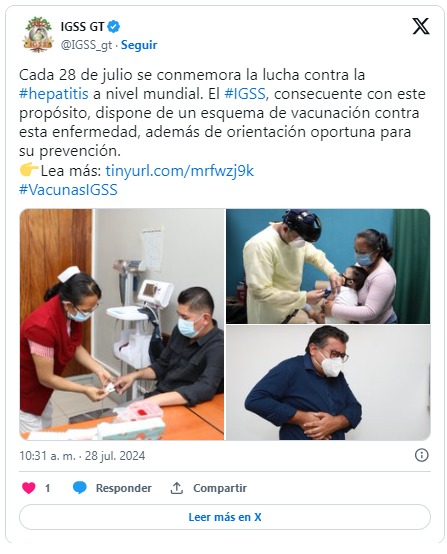Click the X logo icon
This screenshot has height=554, width=447.
[421, 26]
